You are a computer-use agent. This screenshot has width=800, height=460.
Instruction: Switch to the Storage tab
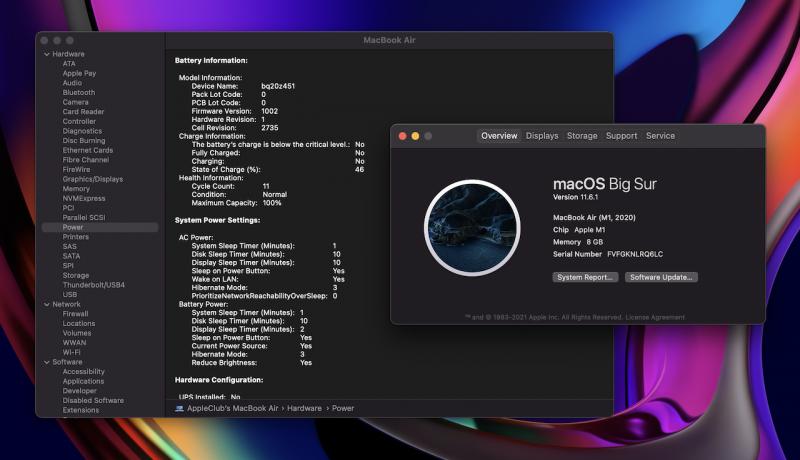[582, 136]
